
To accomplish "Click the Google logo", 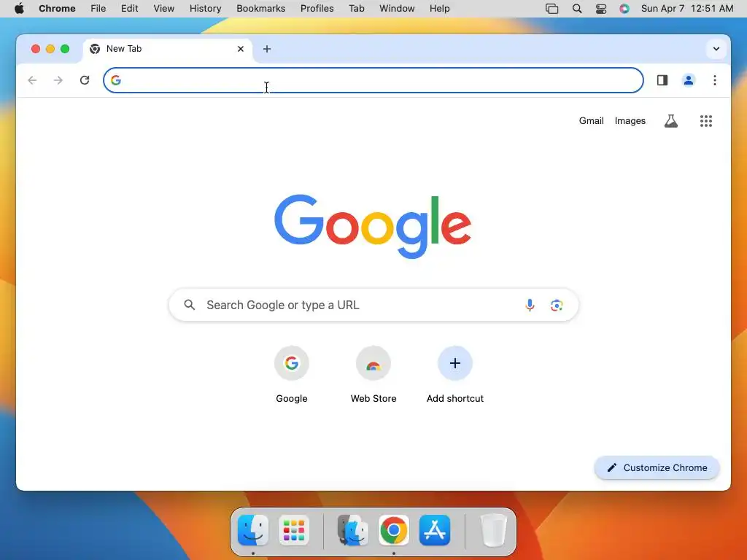I will point(373,226).
